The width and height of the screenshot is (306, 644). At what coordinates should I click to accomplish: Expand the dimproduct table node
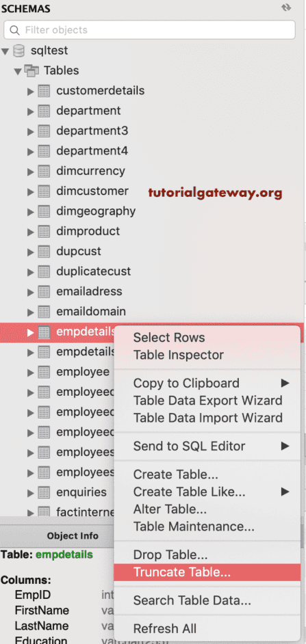coord(30,232)
